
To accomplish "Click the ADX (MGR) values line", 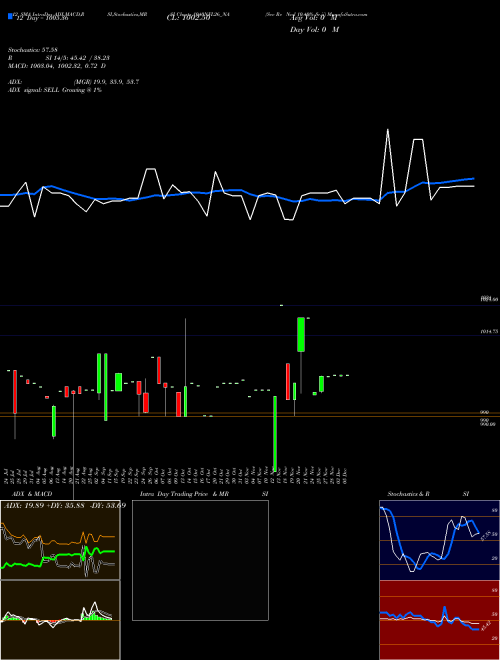I will click(74, 82).
